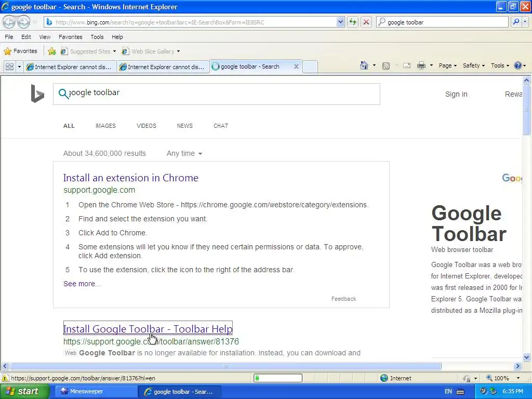This screenshot has width=532, height=399.
Task: Click the address bar URL field
Action: tap(195, 22)
